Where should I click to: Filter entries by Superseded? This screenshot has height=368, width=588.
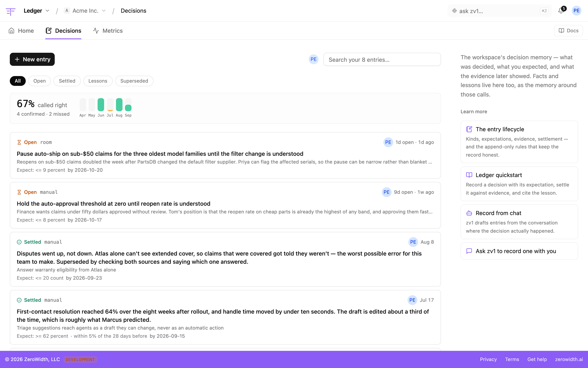[134, 81]
